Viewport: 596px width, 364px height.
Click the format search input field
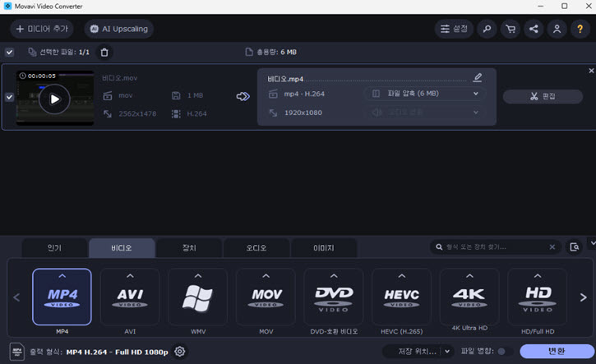[x=494, y=247]
